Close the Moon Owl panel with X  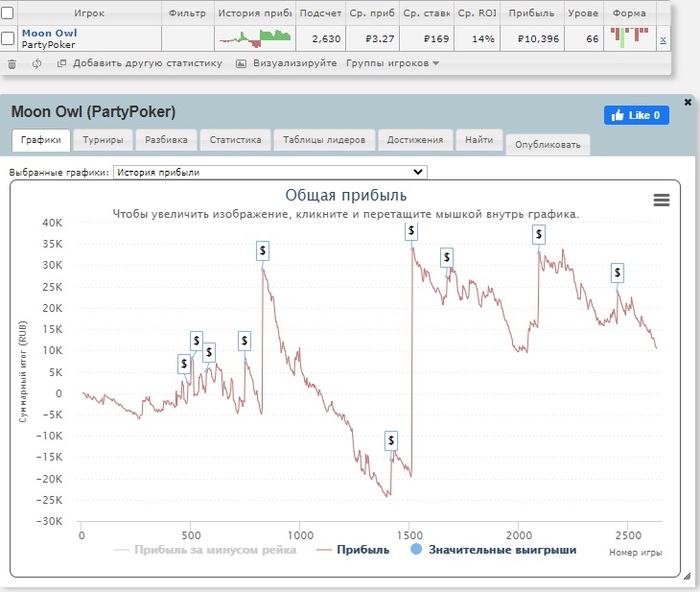click(688, 102)
